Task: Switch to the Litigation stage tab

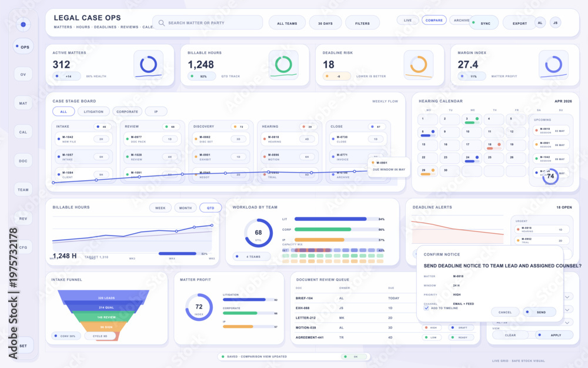Action: pyautogui.click(x=93, y=111)
